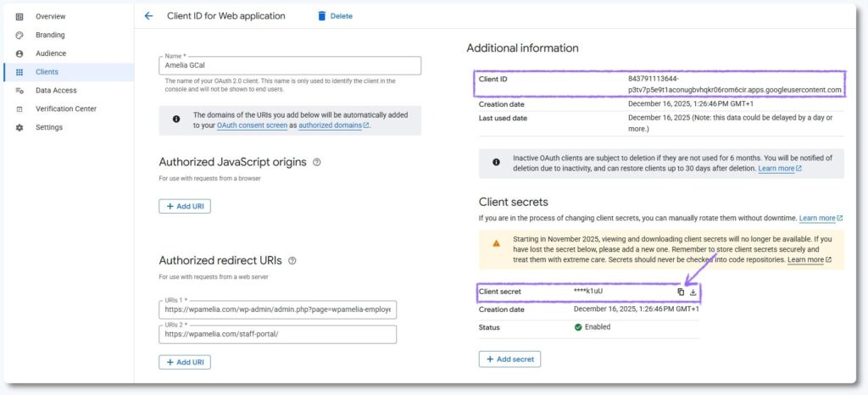Click the Settings gear icon in sidebar
The height and width of the screenshot is (395, 868).
(19, 127)
